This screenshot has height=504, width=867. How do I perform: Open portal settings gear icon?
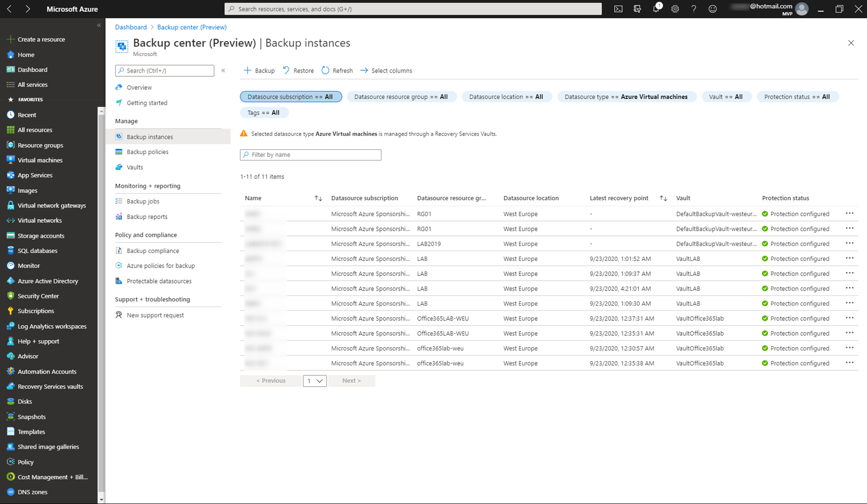(675, 9)
